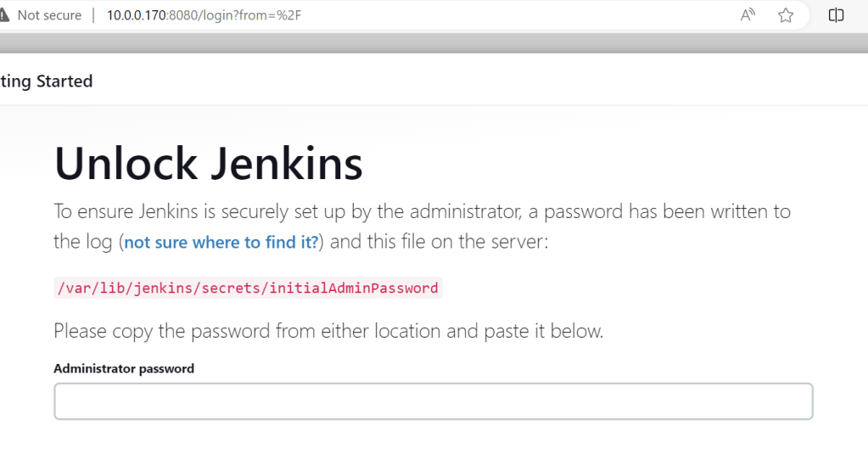Click the "Not secure" site info label
This screenshot has width=868, height=465.
click(x=49, y=15)
